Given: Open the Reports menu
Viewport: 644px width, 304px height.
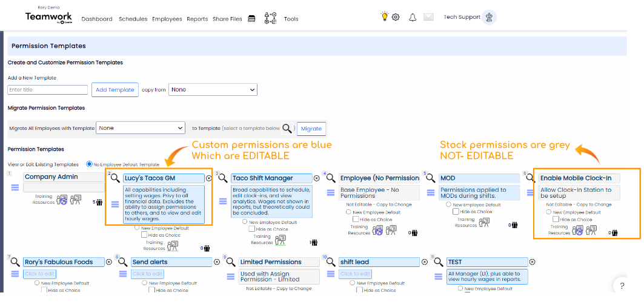Looking at the screenshot, I should point(197,19).
